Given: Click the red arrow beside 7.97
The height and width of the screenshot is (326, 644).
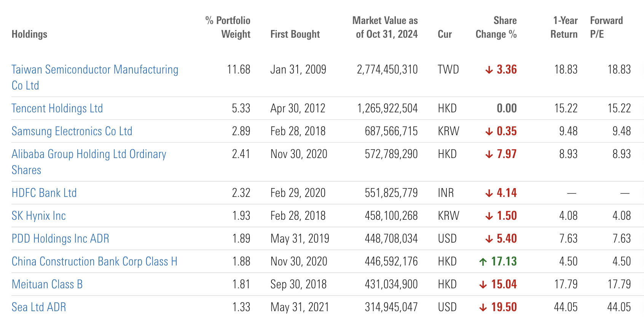Looking at the screenshot, I should (489, 155).
